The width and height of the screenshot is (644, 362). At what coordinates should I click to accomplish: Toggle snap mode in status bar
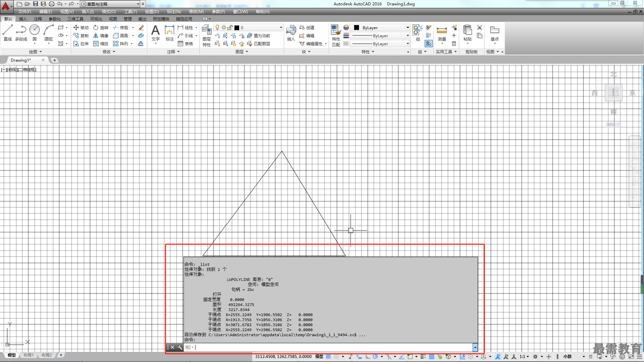pyautogui.click(x=336, y=357)
